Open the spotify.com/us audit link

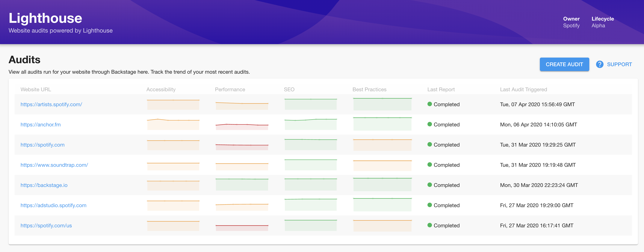pyautogui.click(x=46, y=226)
